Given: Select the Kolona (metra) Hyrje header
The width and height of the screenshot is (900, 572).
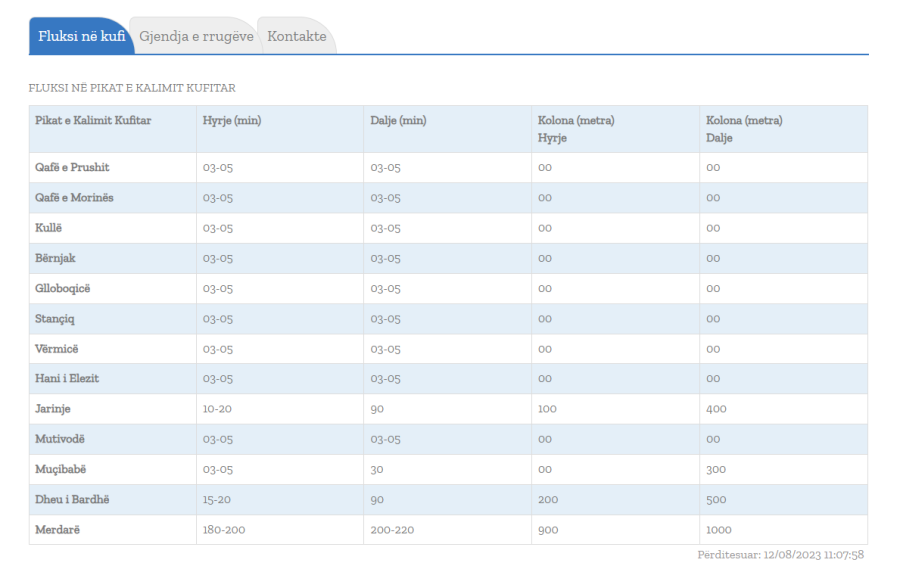Looking at the screenshot, I should point(576,129).
